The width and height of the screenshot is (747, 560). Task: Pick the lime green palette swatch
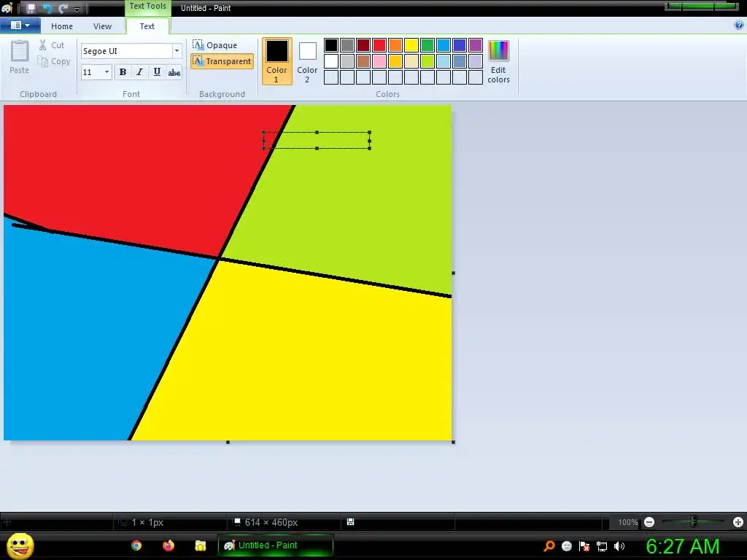point(427,61)
